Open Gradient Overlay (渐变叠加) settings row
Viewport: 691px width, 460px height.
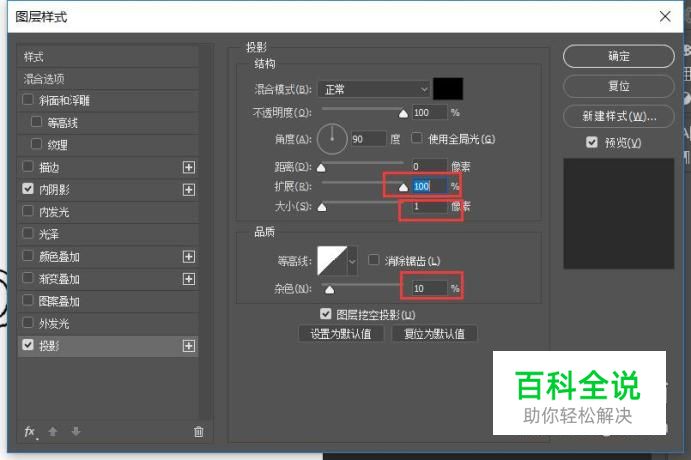point(108,279)
